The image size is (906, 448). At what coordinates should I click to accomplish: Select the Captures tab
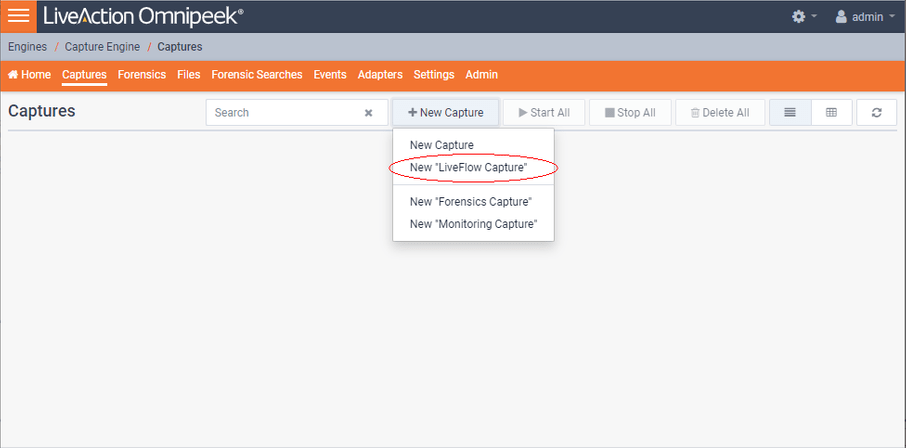coord(84,75)
